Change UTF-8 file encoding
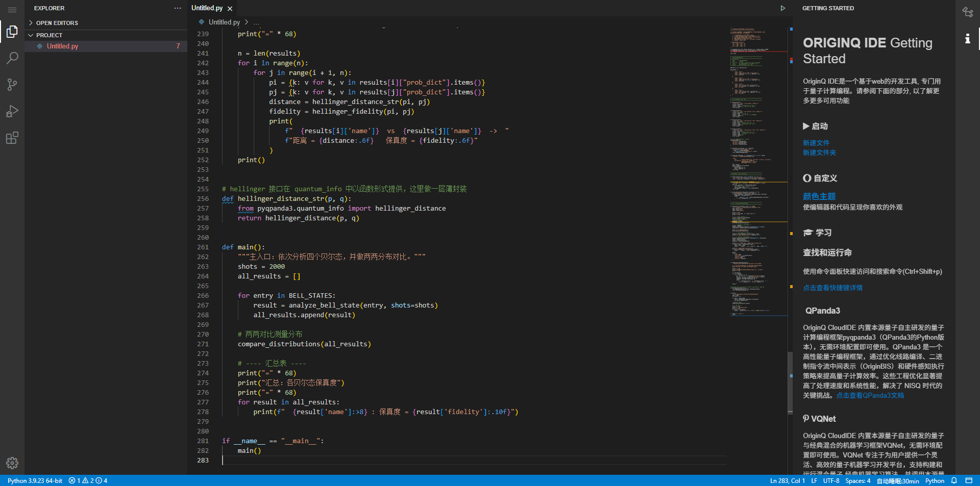 click(x=831, y=481)
